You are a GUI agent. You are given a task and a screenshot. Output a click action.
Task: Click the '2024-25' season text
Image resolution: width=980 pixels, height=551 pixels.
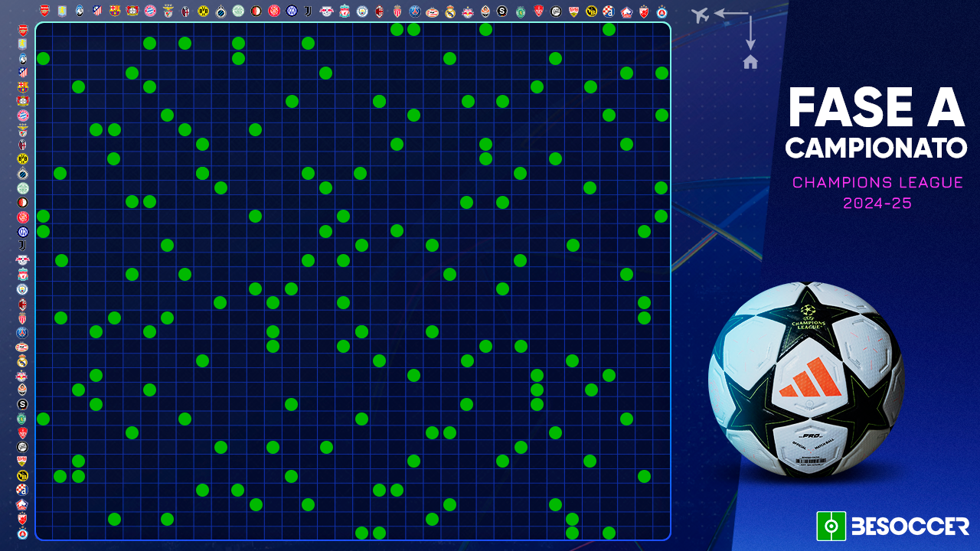(877, 204)
